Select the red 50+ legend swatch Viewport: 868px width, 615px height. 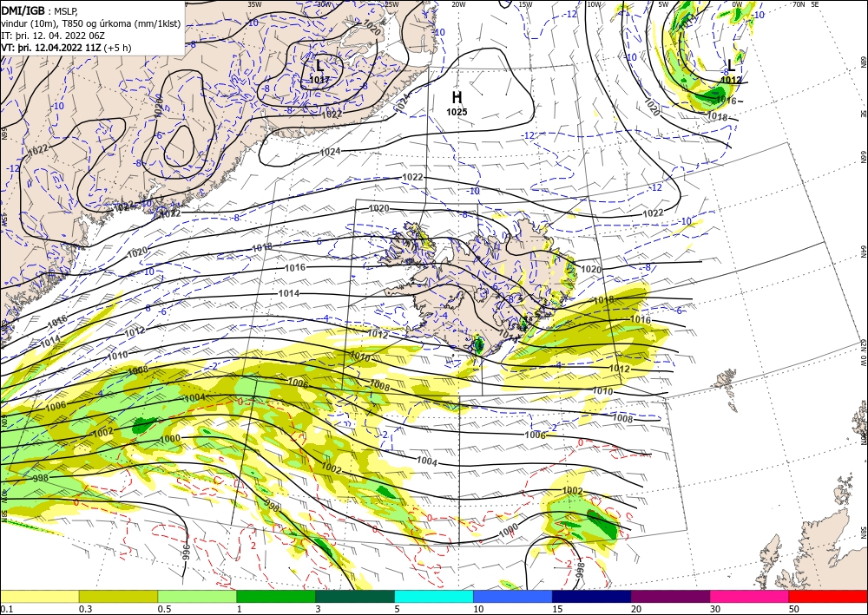pyautogui.click(x=828, y=596)
